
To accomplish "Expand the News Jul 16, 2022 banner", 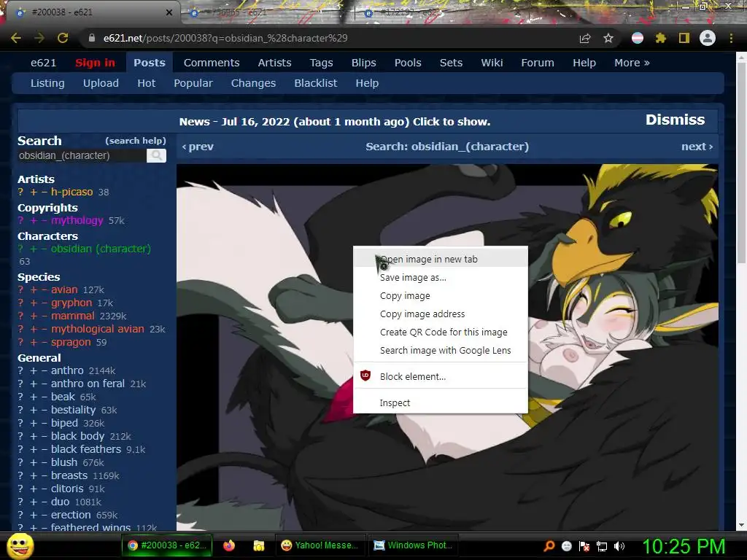I will (x=334, y=122).
